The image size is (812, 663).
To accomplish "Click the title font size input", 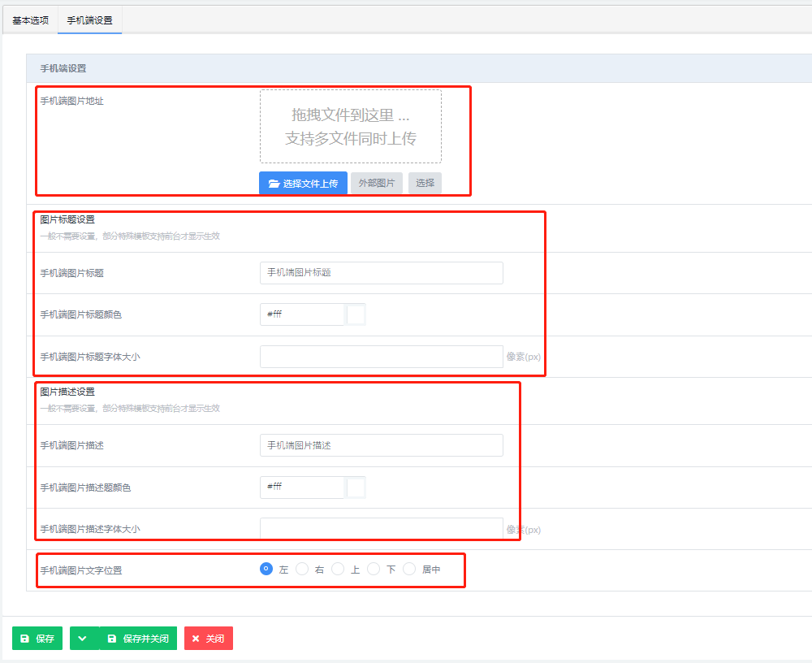I will [381, 357].
